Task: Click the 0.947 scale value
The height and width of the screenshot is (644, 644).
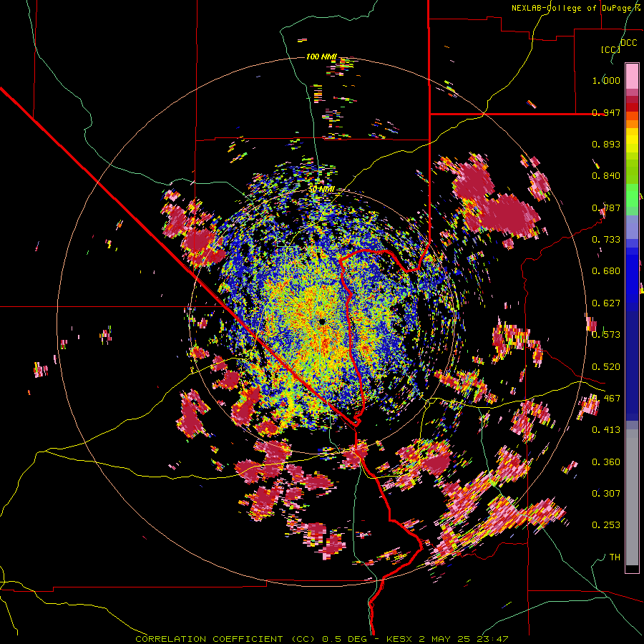Action: [606, 112]
